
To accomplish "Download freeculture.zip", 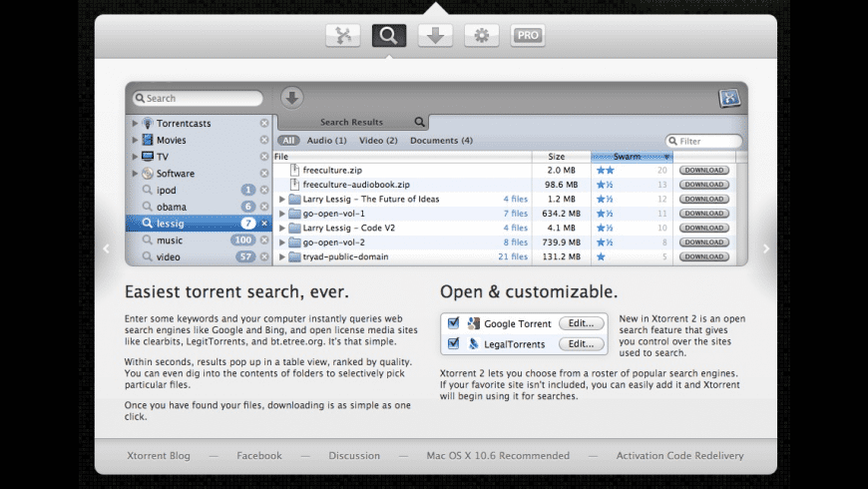I will click(704, 170).
